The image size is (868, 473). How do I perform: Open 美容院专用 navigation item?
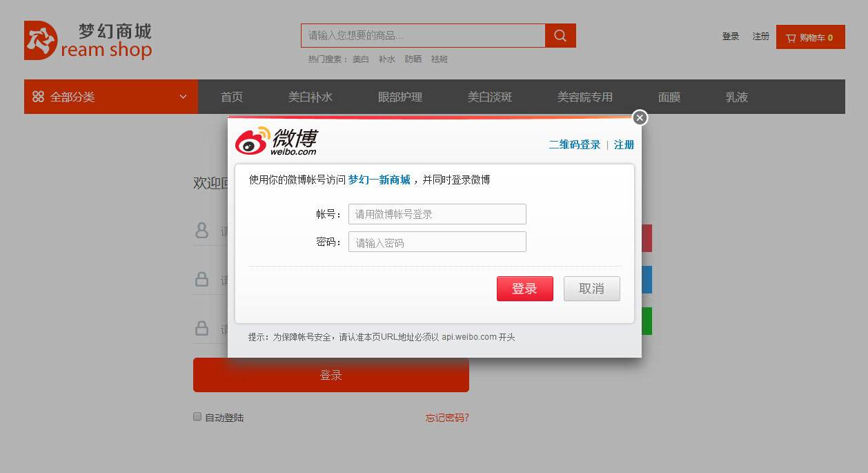click(x=585, y=97)
